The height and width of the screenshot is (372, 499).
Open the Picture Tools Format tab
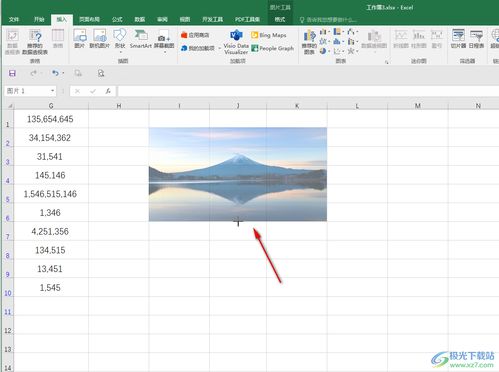(280, 20)
